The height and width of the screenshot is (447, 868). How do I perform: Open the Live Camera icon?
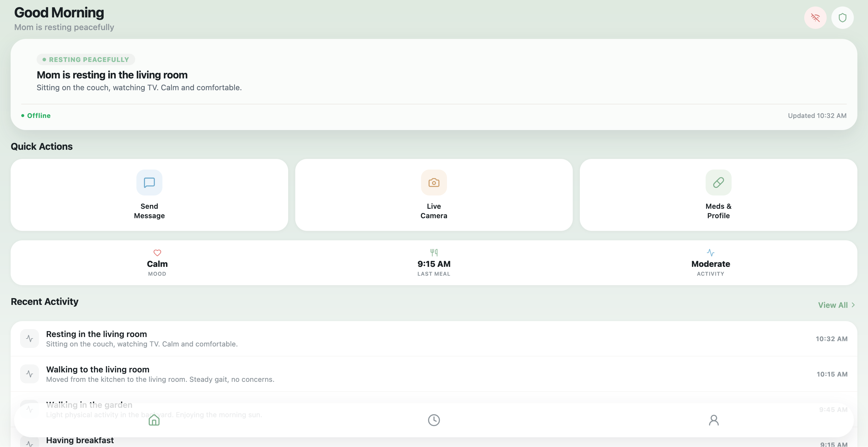click(434, 183)
